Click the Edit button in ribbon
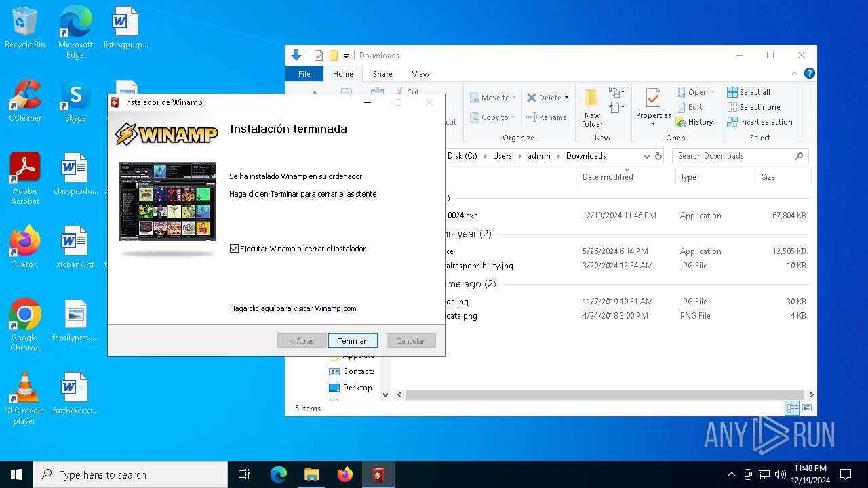This screenshot has width=868, height=488. click(689, 107)
